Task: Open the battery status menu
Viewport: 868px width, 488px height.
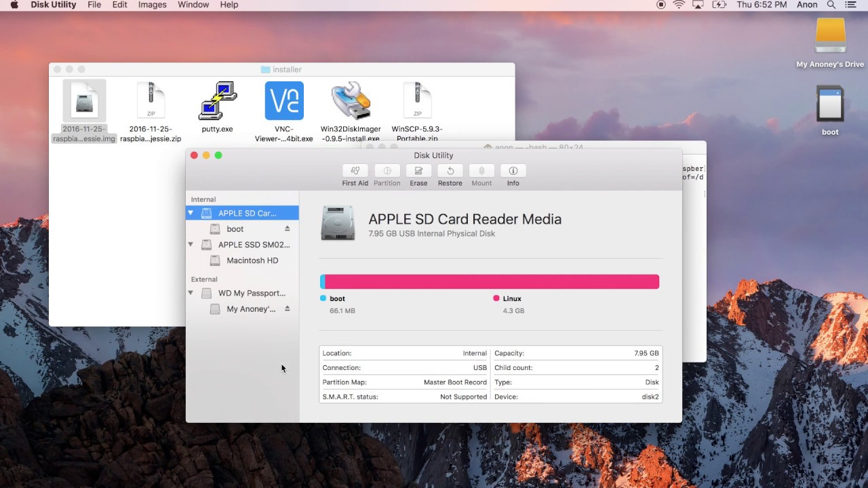Action: [719, 5]
